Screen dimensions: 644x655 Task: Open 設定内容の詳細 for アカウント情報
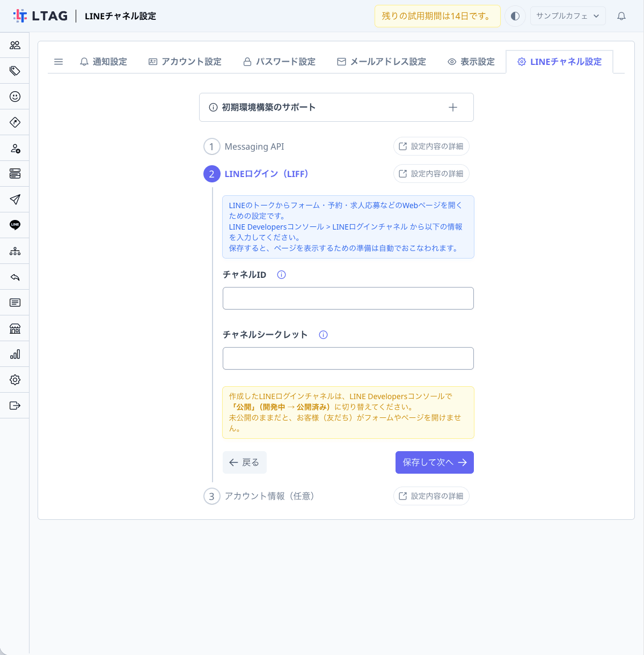click(431, 496)
